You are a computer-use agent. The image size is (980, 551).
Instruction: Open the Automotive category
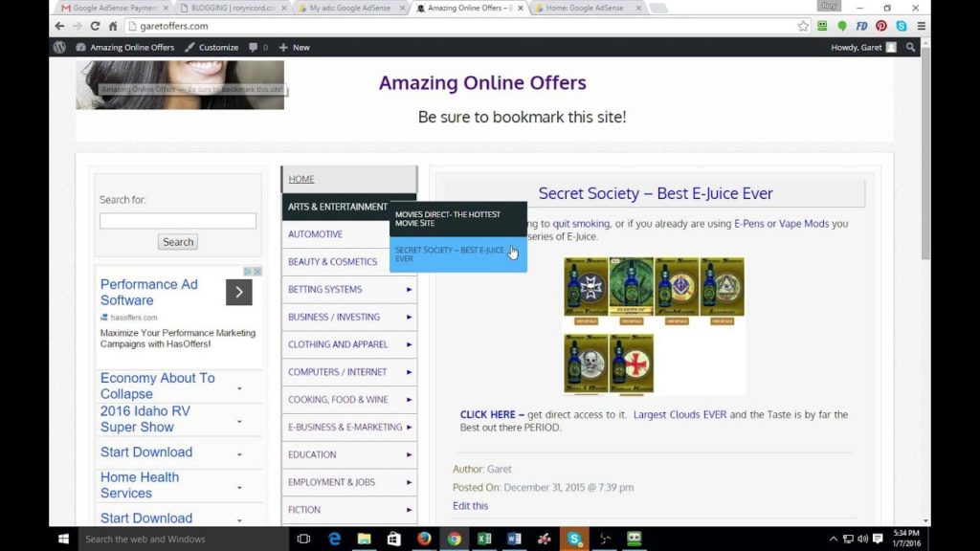coord(315,234)
